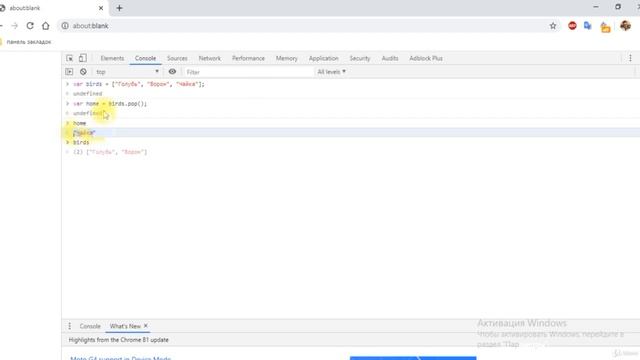
Task: Open the orange folder extension icon
Action: point(605,27)
